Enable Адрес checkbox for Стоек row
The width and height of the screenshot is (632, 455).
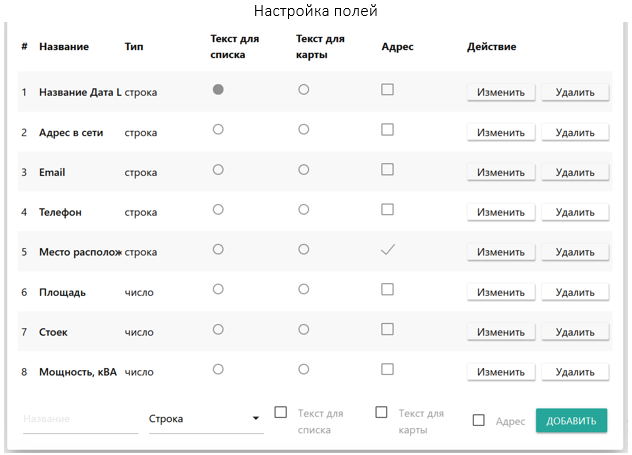[x=388, y=330]
